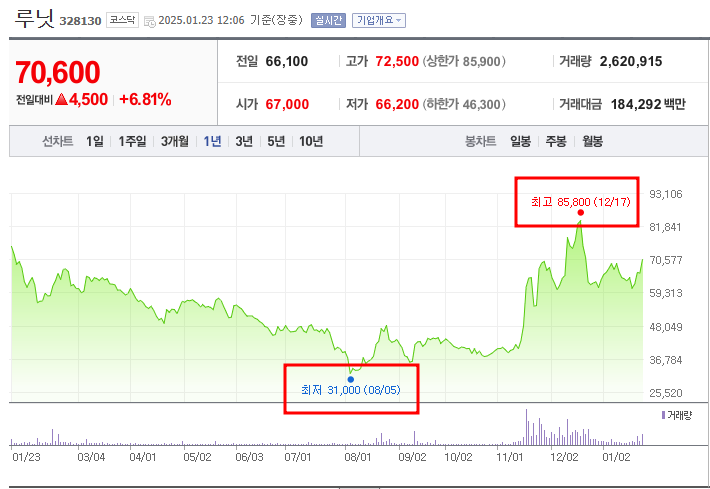710x489 pixels.
Task: Click the 고가 value 72,500
Action: [397, 61]
